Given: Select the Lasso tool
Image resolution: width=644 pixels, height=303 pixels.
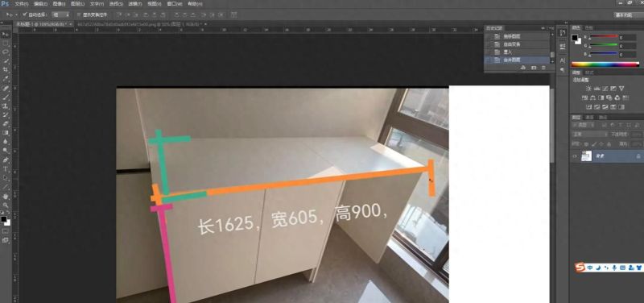Looking at the screenshot, I should click(x=6, y=52).
